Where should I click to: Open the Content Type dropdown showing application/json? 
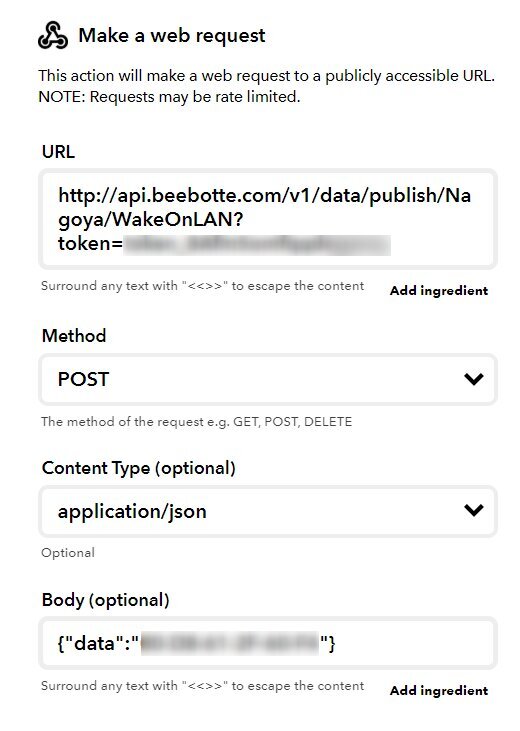[x=268, y=511]
